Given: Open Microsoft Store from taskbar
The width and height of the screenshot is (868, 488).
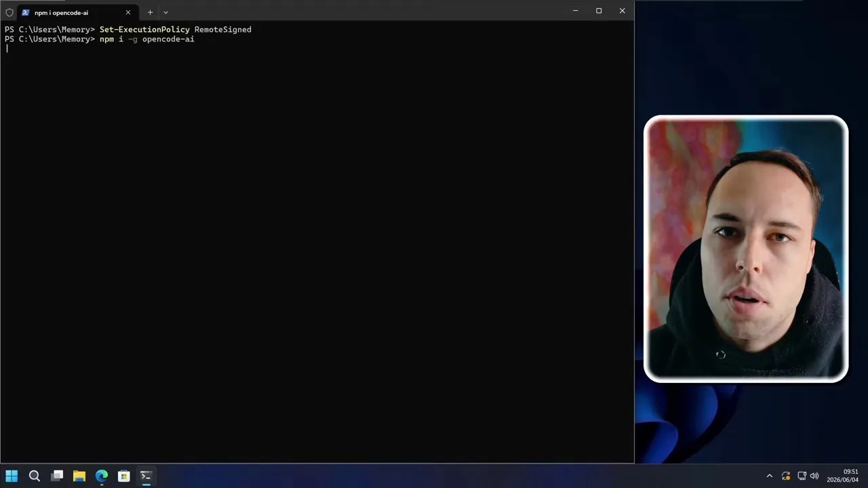Looking at the screenshot, I should point(123,476).
